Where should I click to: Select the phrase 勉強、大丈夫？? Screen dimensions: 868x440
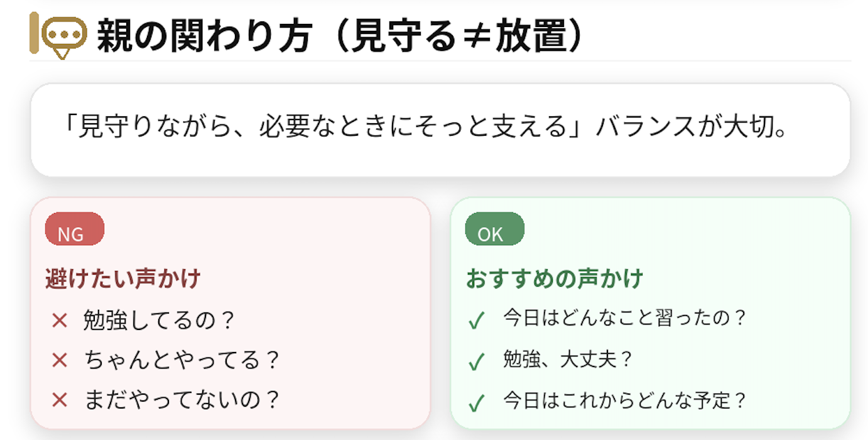[567, 360]
